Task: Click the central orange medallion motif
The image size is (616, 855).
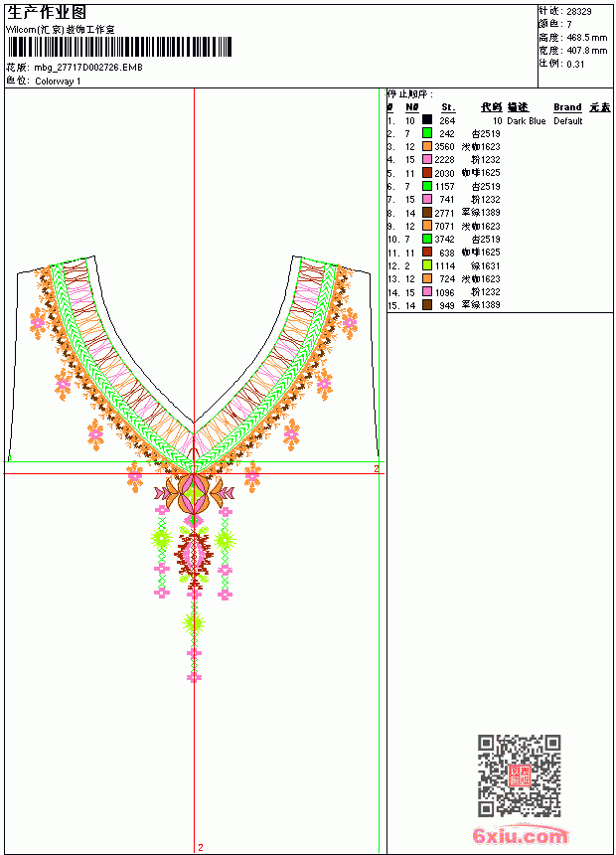Action: pyautogui.click(x=194, y=493)
